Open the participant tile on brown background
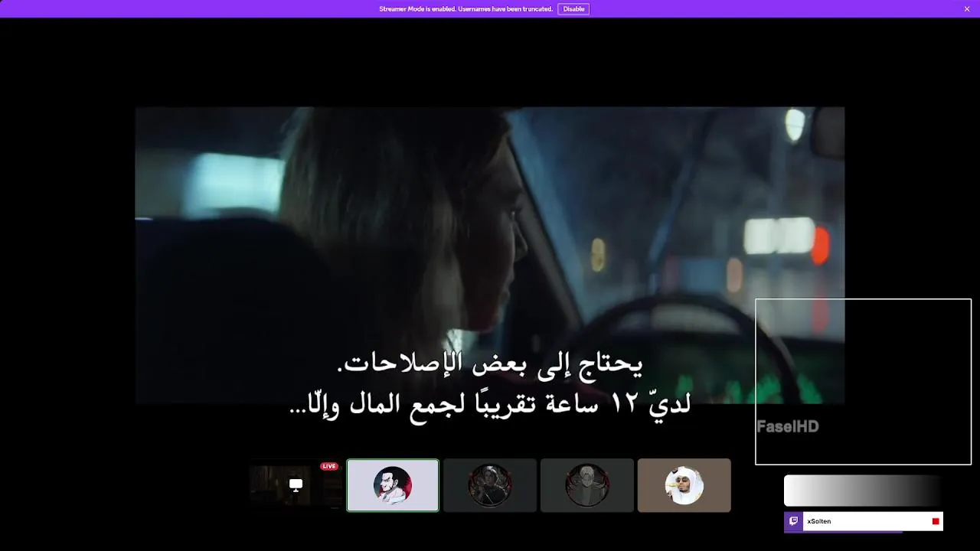Image resolution: width=980 pixels, height=551 pixels. 684,485
